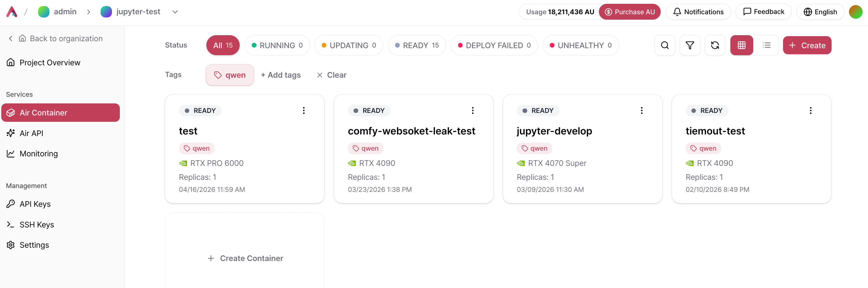868x288 pixels.
Task: Expand the jupyter-test project dropdown chevron
Action: [175, 12]
